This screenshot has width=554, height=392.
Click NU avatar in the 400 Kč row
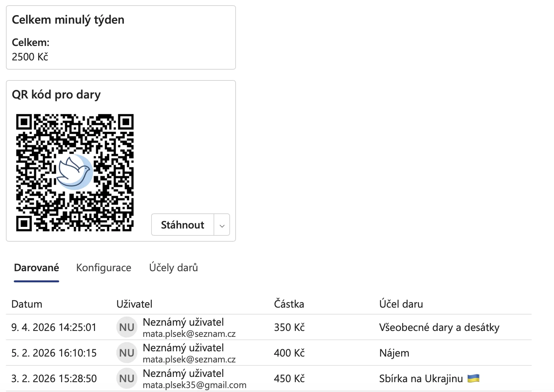(x=127, y=353)
